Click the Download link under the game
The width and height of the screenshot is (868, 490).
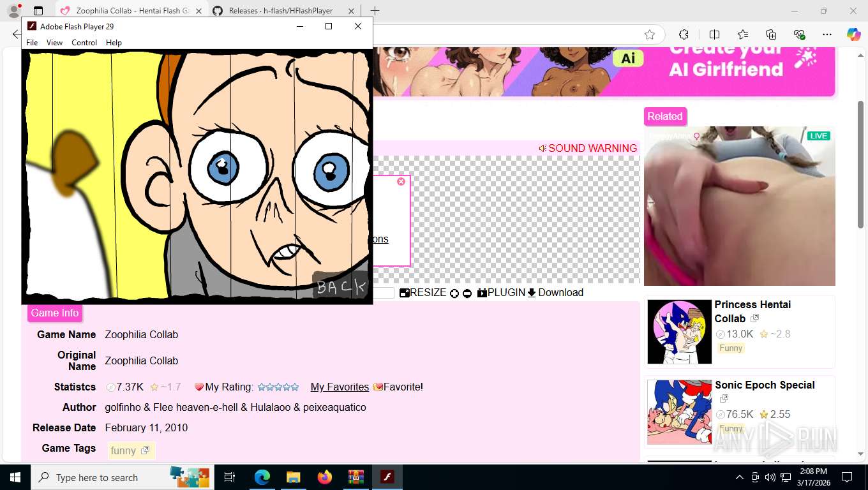point(555,292)
